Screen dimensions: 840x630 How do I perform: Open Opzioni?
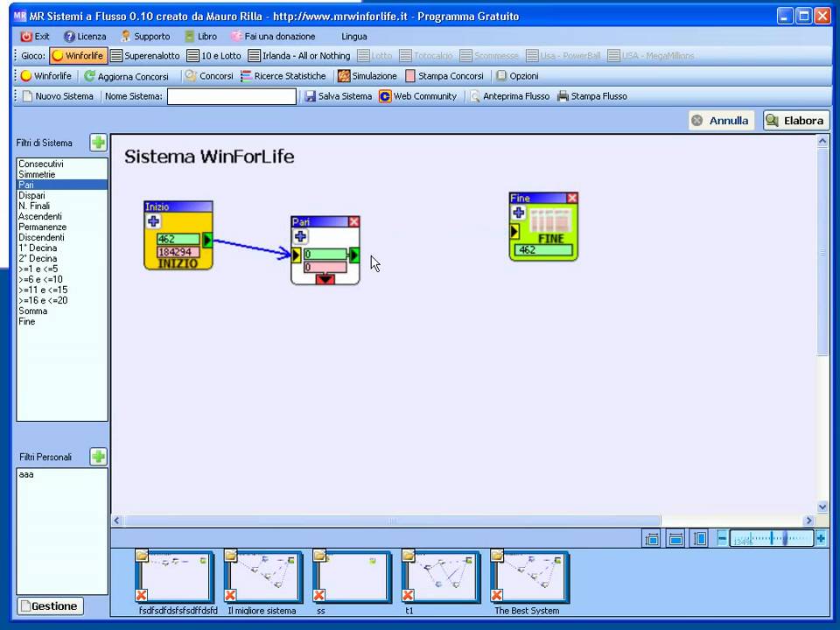point(517,76)
